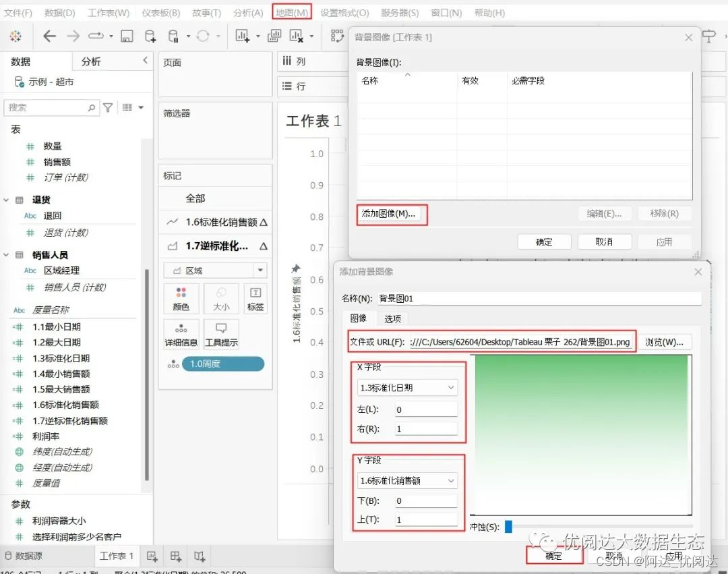Open dropdown arrow next to data source icon
This screenshot has height=574, width=728.
[x=188, y=36]
